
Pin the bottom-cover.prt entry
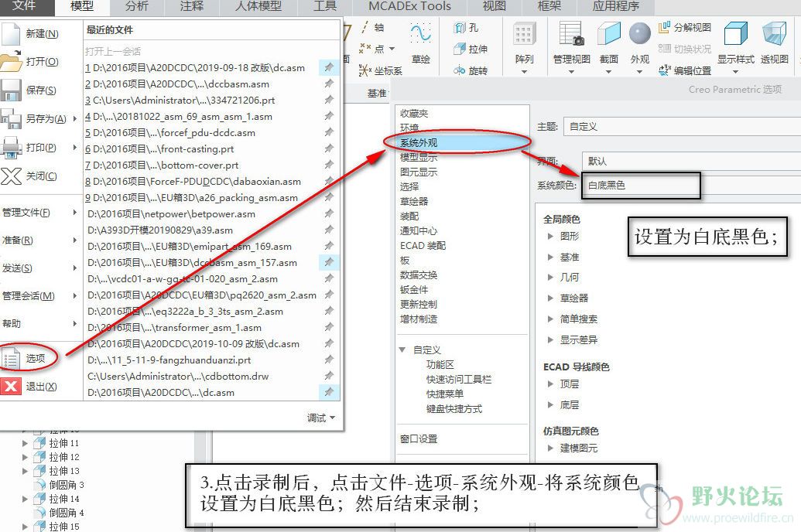click(x=328, y=165)
